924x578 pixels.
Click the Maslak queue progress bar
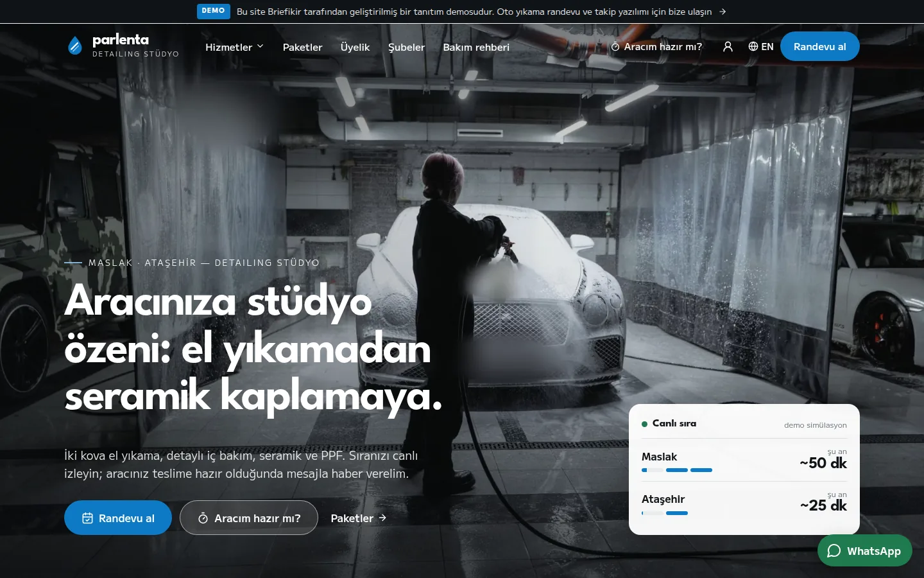pos(677,470)
